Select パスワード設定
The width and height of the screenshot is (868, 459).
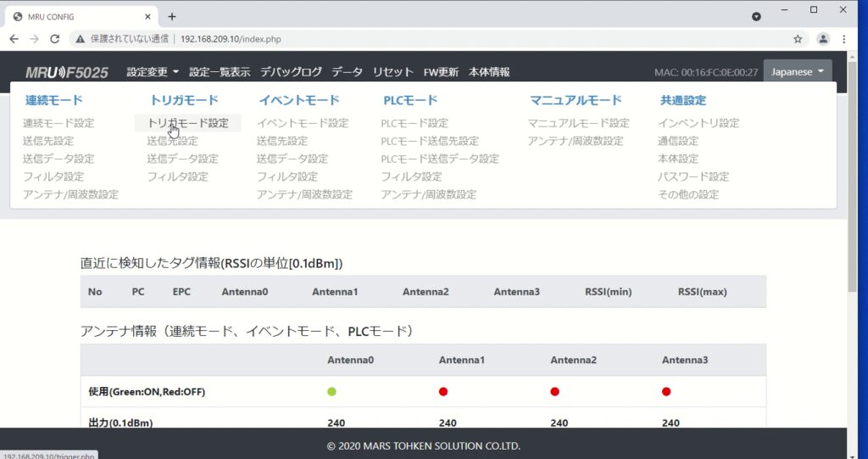click(693, 176)
